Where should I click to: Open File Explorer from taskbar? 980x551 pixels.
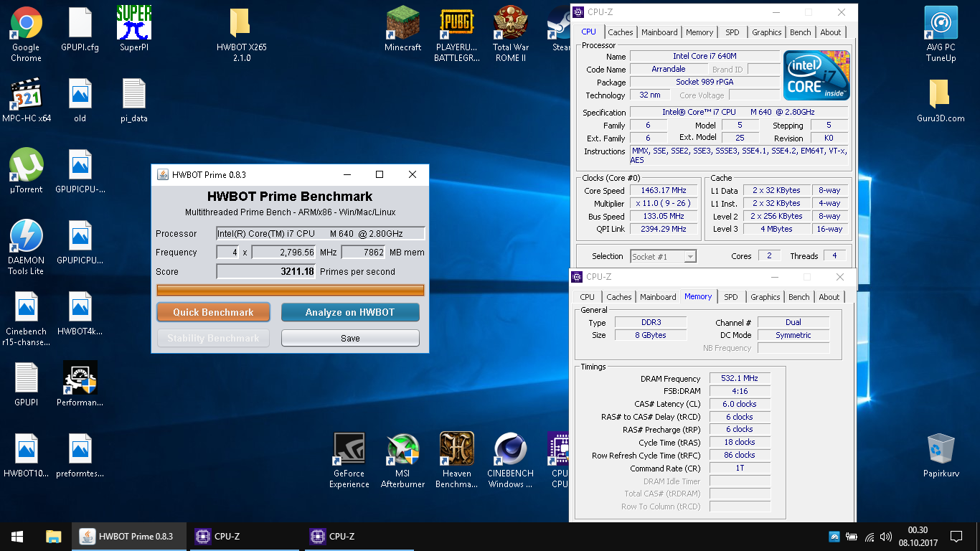pyautogui.click(x=53, y=536)
